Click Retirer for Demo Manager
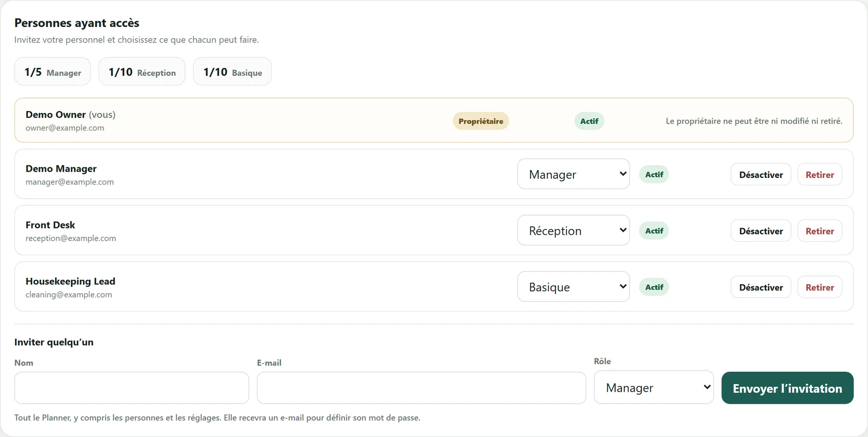Screen dimensions: 868x437 tap(820, 175)
